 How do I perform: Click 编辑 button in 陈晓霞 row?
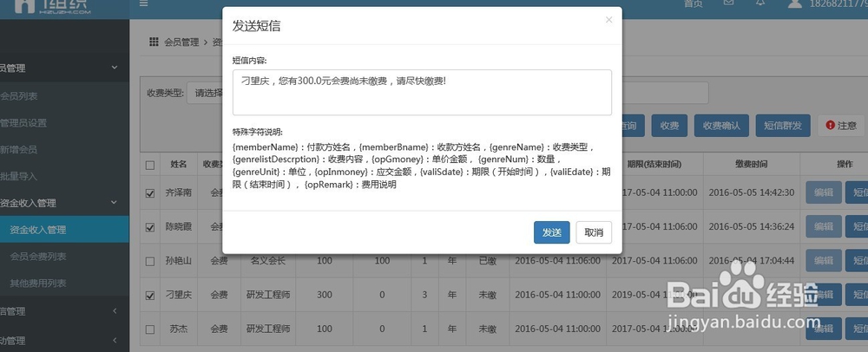tap(824, 226)
